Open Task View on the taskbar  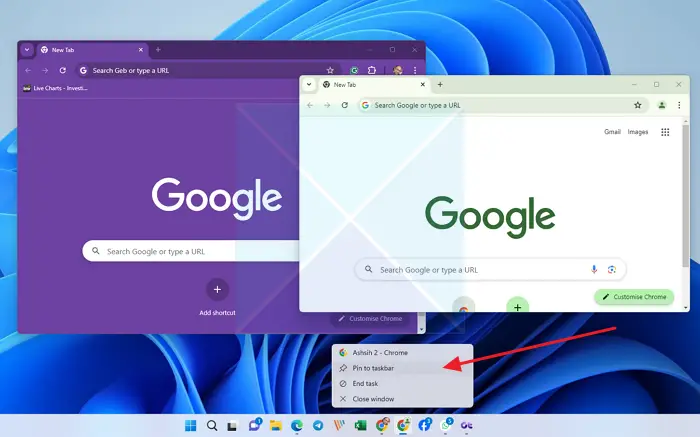pyautogui.click(x=232, y=426)
